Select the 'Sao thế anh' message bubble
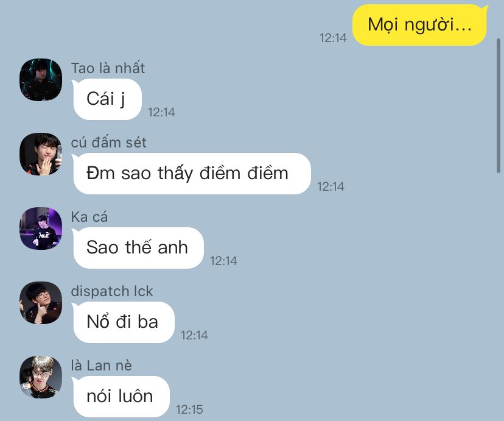Viewport: 504px width, 421px height. point(138,247)
